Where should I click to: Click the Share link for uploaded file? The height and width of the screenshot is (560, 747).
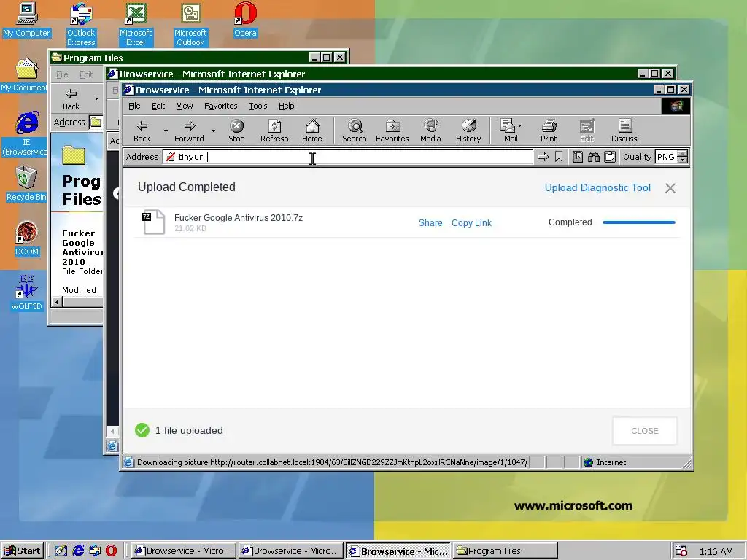point(430,223)
